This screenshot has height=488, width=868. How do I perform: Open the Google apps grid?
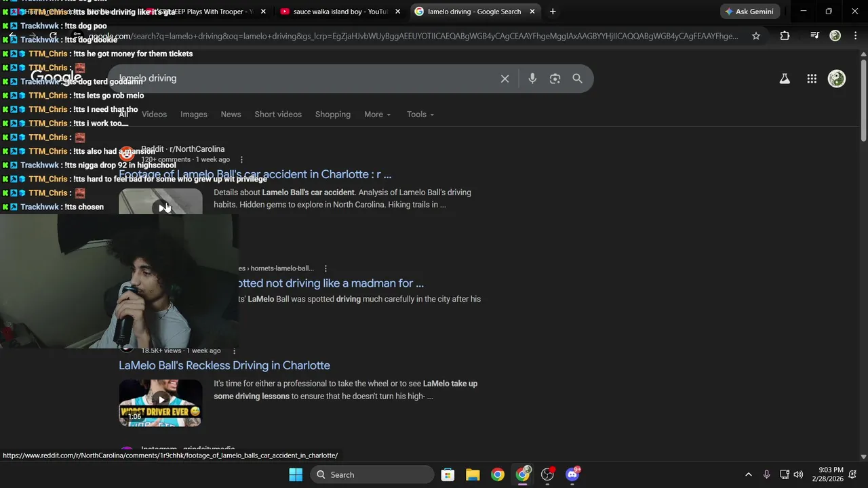point(812,79)
